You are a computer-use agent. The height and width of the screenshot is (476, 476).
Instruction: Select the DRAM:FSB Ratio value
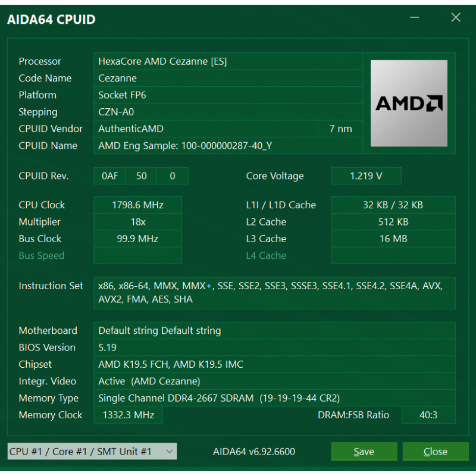tap(428, 415)
